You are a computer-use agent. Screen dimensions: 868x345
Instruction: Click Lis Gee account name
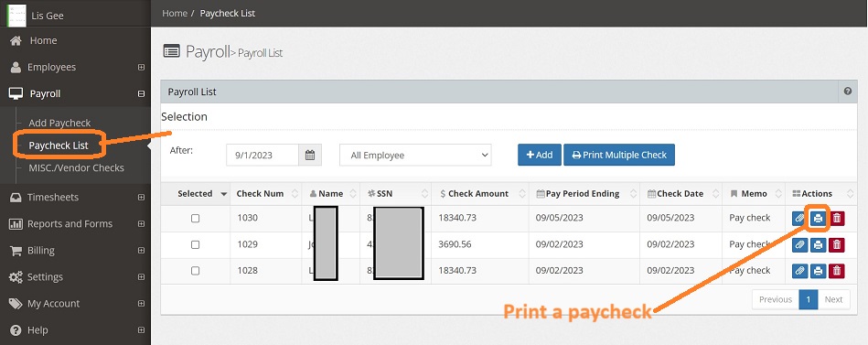pos(48,16)
